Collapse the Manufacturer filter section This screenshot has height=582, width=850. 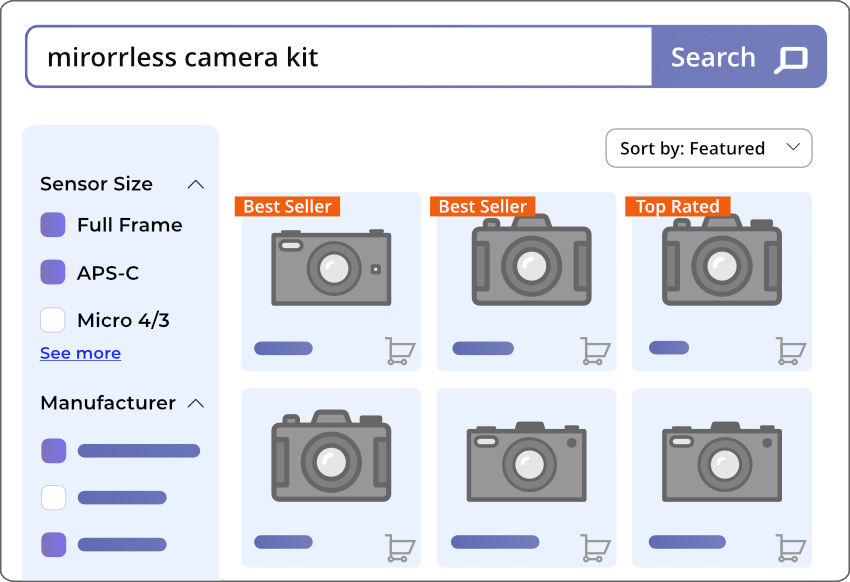click(x=196, y=403)
